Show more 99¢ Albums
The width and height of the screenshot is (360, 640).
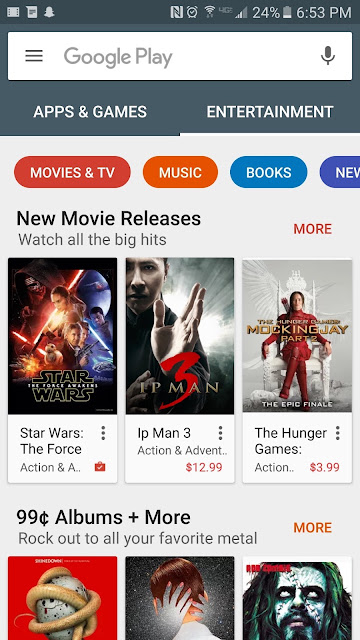[313, 528]
